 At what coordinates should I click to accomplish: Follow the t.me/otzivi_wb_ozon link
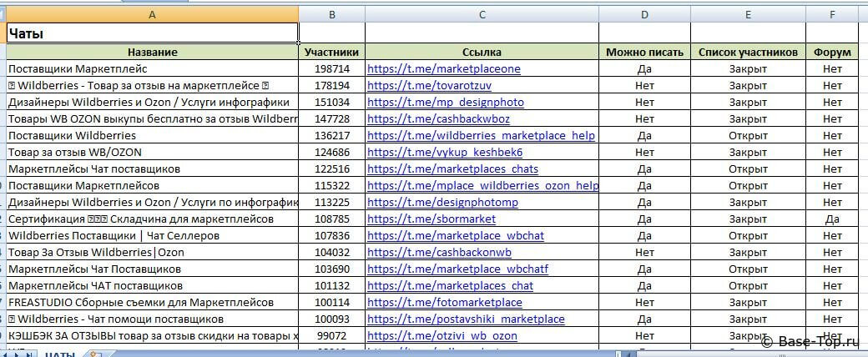coord(442,335)
